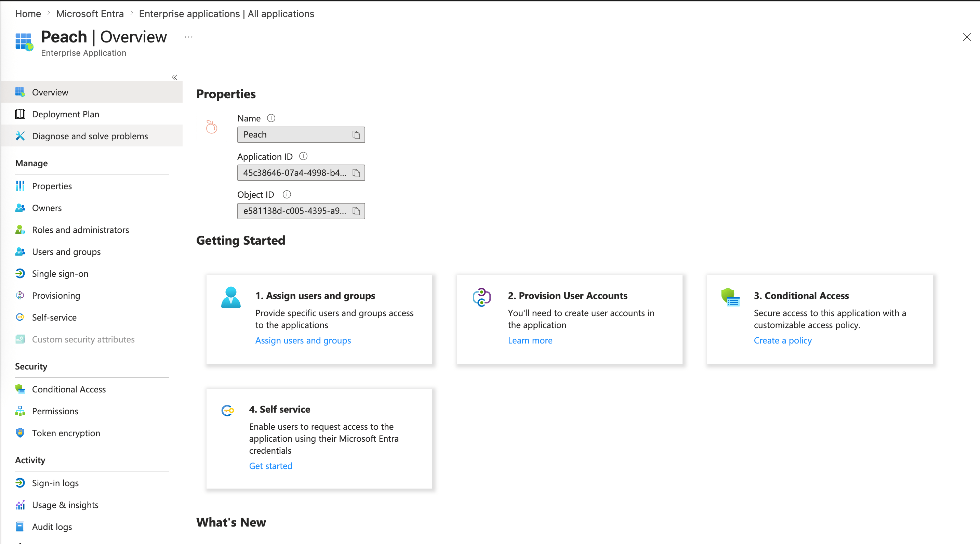Viewport: 980px width, 544px height.
Task: Open Self-service in the sidebar
Action: 92,317
